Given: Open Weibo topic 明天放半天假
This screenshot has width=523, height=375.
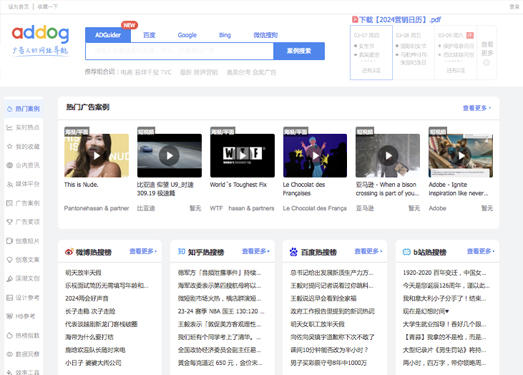Looking at the screenshot, I should click(x=83, y=273).
